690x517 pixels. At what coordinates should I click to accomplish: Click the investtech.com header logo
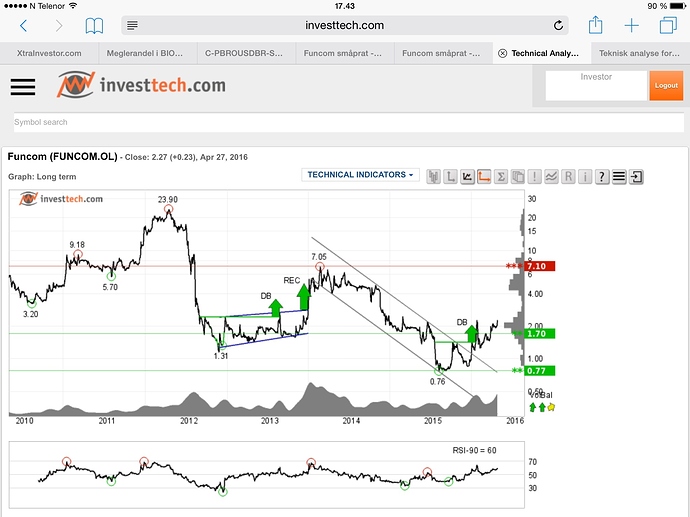tap(141, 84)
